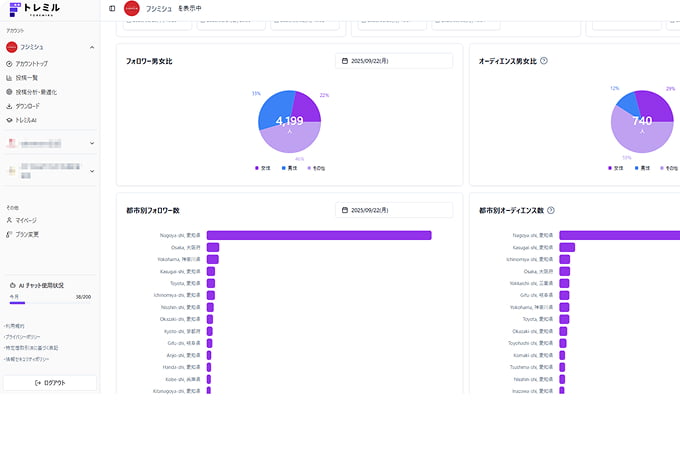Toggle 女性 legend in フォロワー男女比 chart
Viewport: 680px width, 454px height.
(262, 168)
